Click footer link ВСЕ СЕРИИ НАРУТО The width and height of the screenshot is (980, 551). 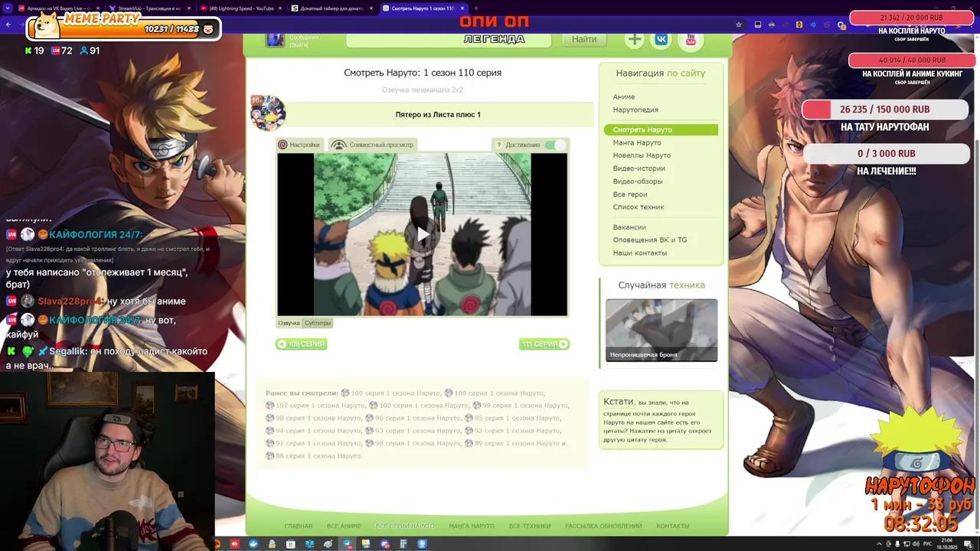pos(405,527)
